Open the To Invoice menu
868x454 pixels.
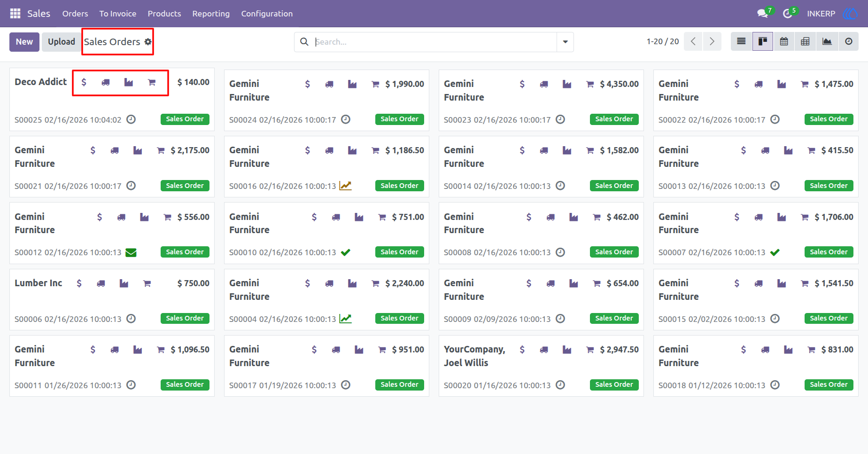[118, 14]
